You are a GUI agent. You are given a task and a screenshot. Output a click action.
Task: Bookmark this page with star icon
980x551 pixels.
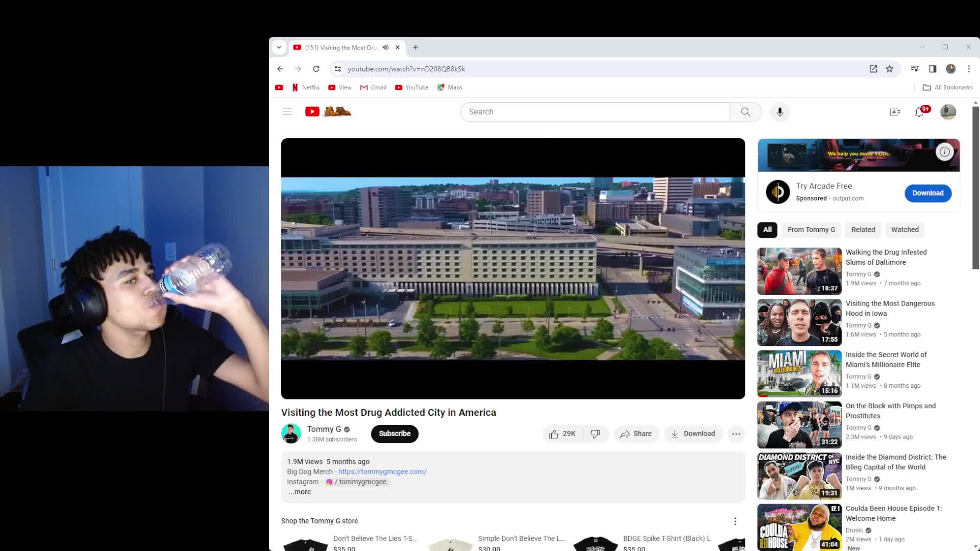(x=890, y=69)
